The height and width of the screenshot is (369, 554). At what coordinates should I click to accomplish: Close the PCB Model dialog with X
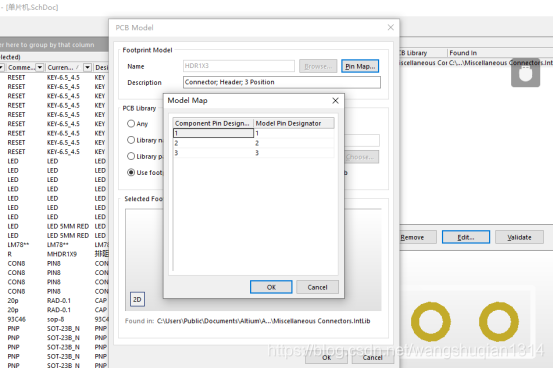pos(390,28)
